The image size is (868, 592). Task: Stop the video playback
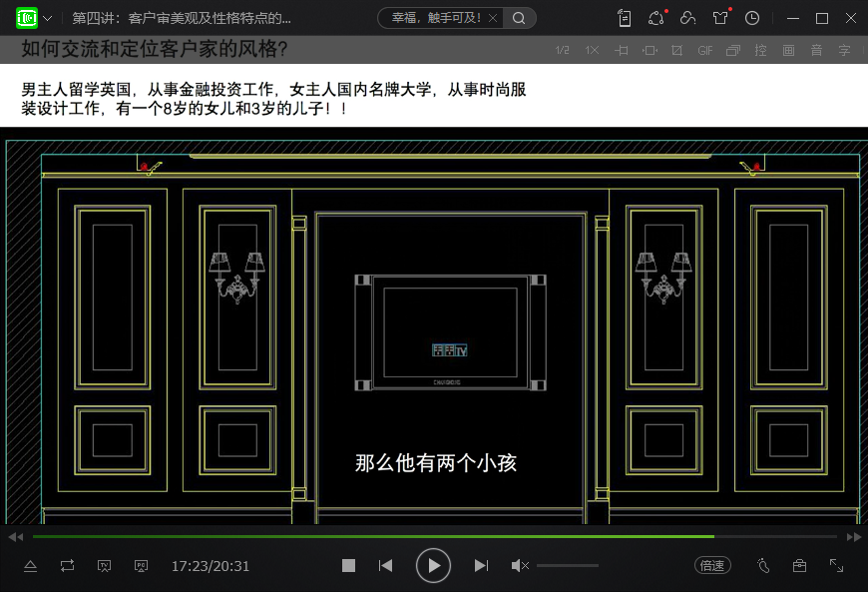(x=348, y=566)
